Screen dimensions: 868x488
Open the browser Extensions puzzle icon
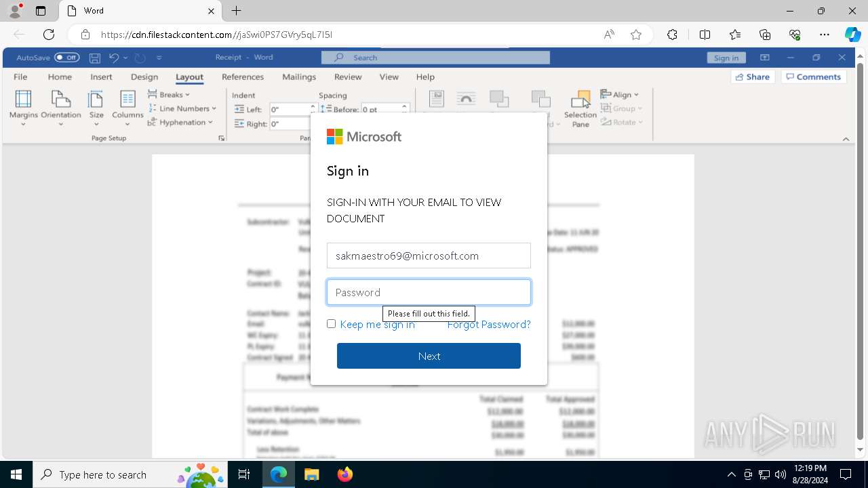point(672,35)
